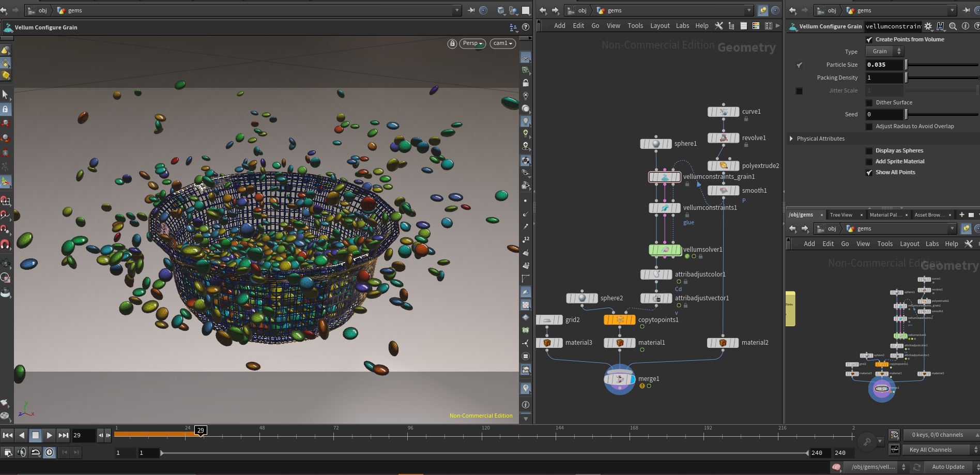This screenshot has height=475, width=980.
Task: Disable Show All Points checkbox
Action: tap(869, 172)
